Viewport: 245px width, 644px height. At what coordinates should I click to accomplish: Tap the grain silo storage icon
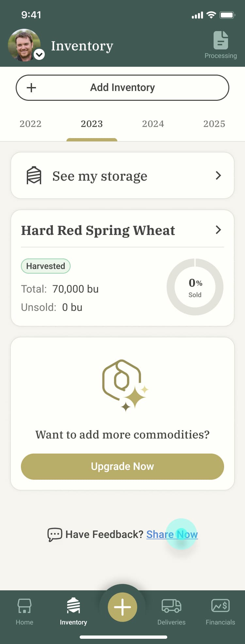point(34,176)
